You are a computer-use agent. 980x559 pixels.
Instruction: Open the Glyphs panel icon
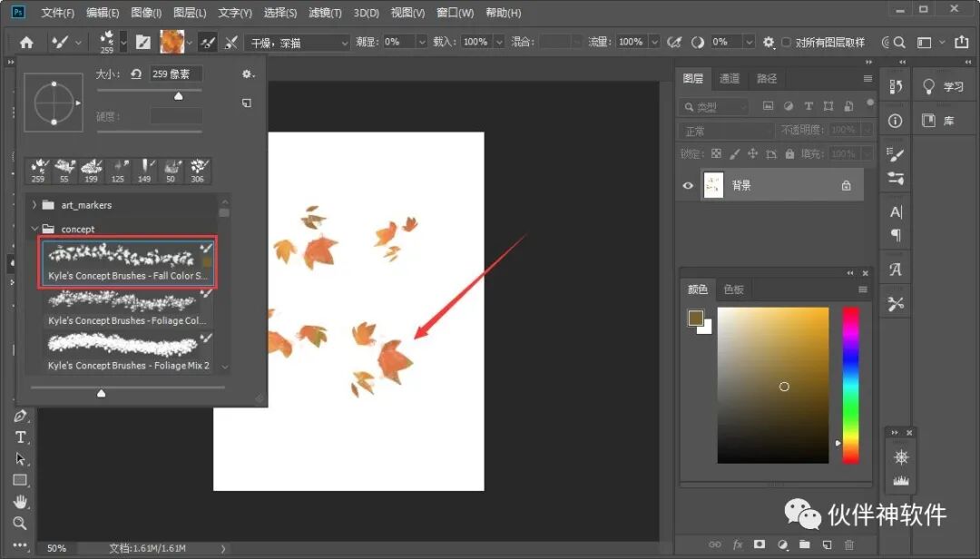point(895,270)
